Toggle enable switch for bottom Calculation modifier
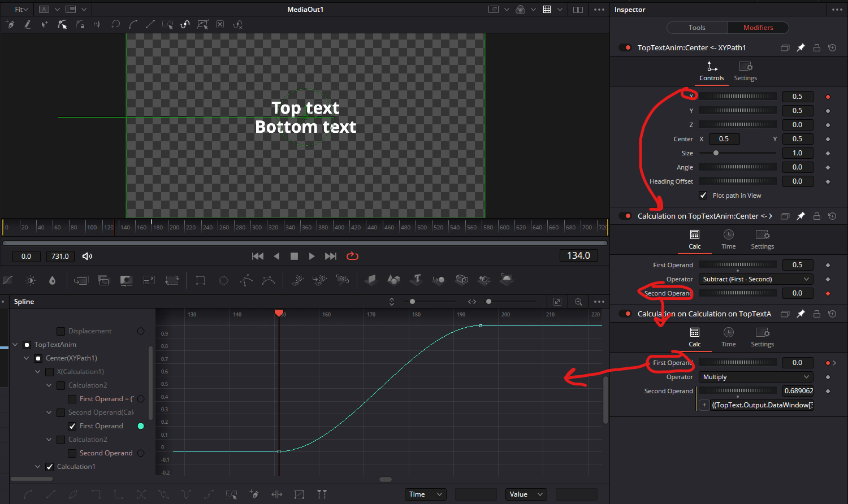 [626, 314]
